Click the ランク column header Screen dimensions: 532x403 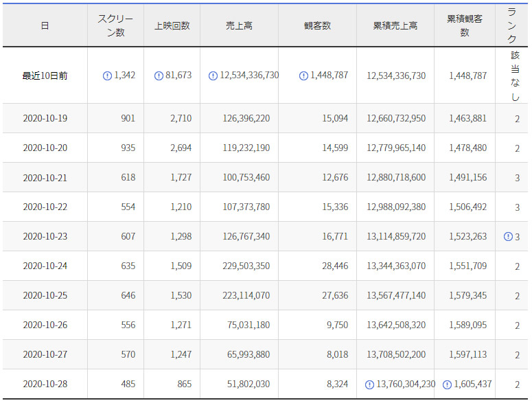tap(512, 25)
